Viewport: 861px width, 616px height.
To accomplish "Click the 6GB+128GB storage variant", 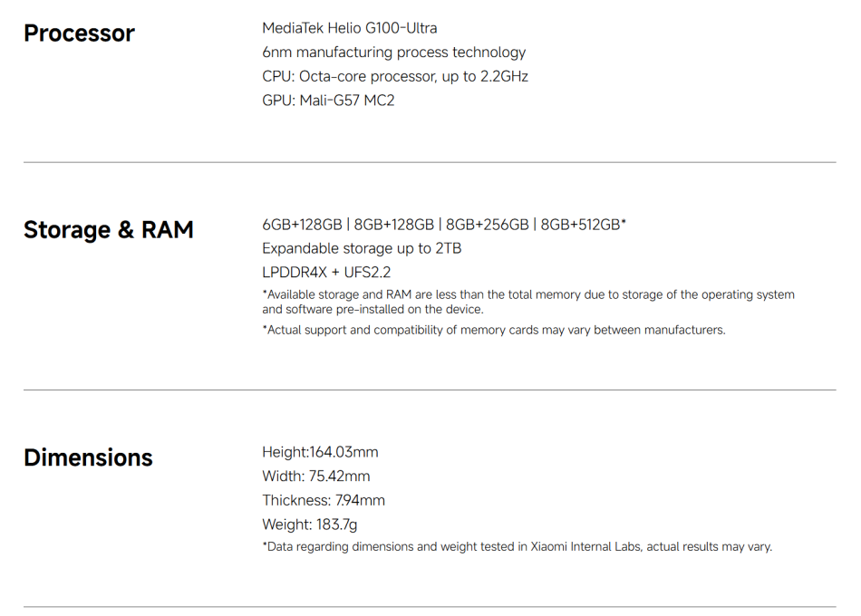I will pos(302,225).
